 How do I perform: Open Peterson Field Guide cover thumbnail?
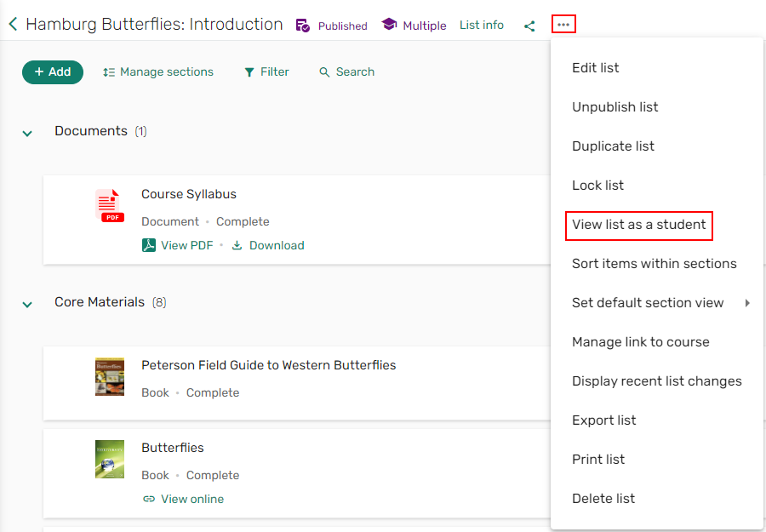click(110, 376)
